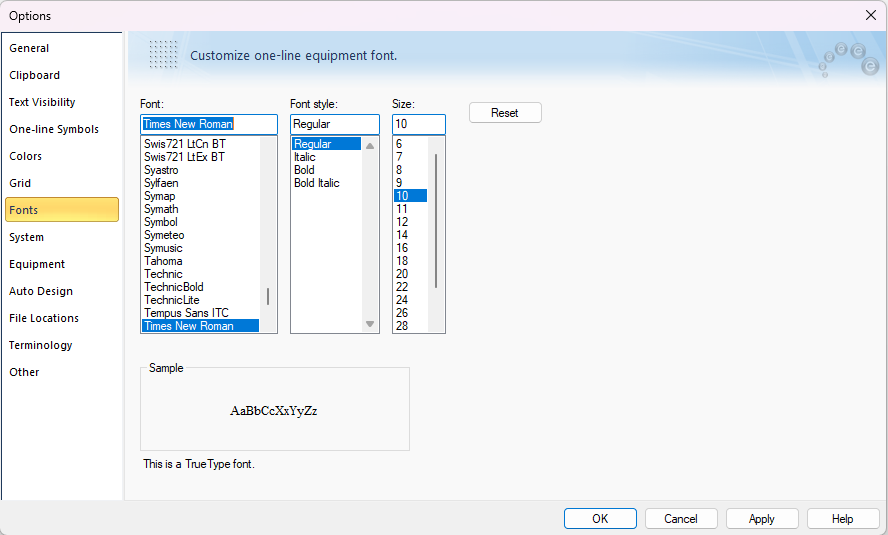This screenshot has height=535, width=888.
Task: Open the Colors options page
Action: point(62,156)
